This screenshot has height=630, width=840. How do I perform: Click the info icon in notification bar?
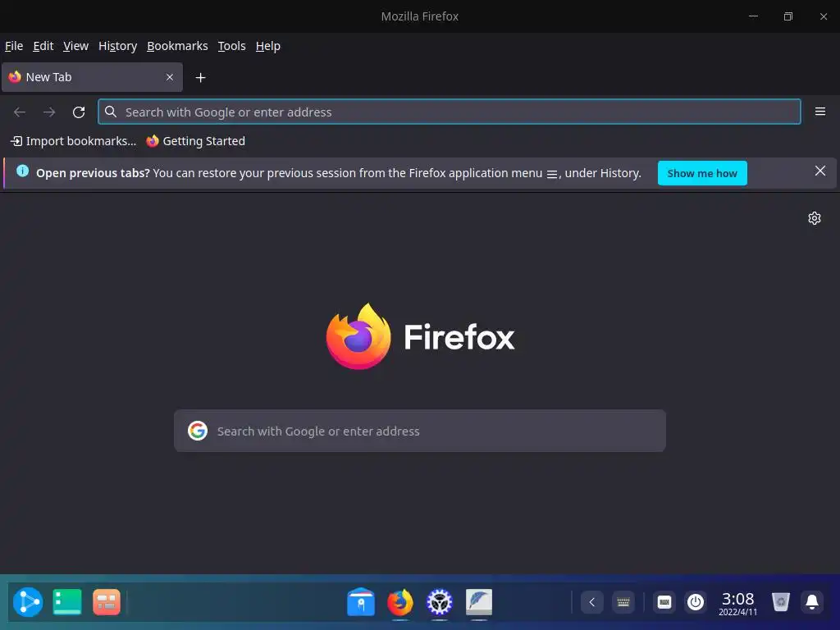[x=22, y=171]
